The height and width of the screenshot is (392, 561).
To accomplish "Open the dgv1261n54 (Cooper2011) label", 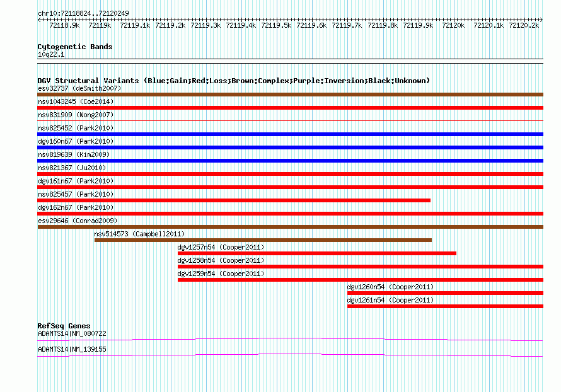I will coord(390,300).
